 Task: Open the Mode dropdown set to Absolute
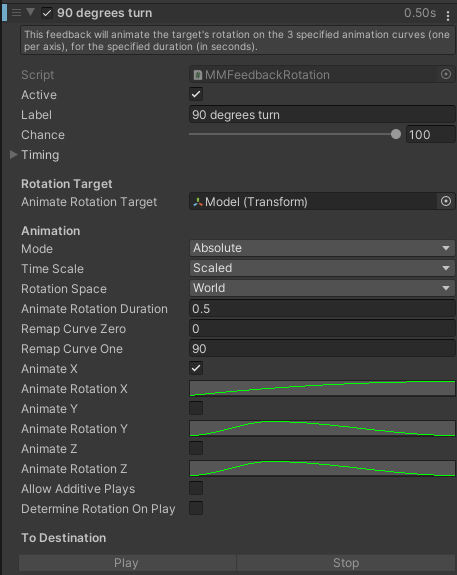[322, 248]
